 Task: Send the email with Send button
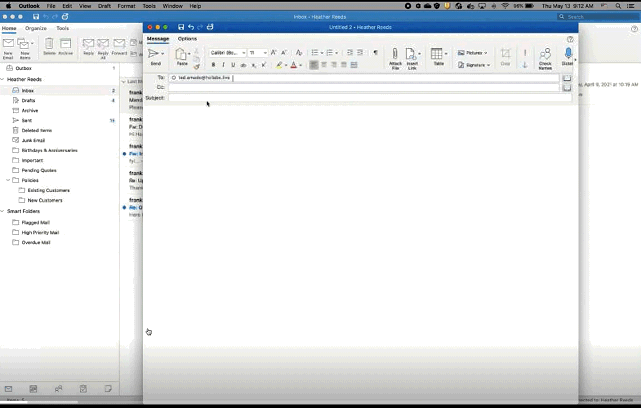click(x=154, y=57)
